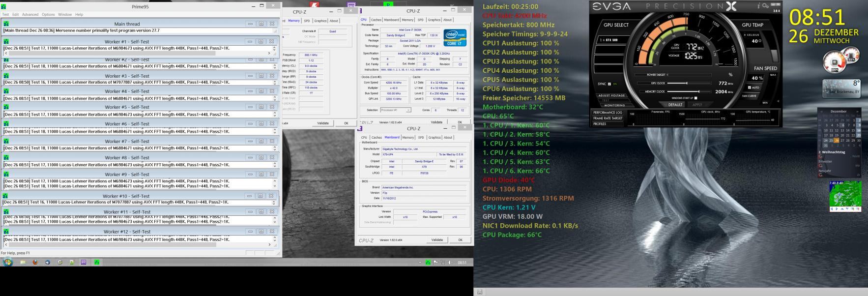
Task: Switch to Graphics tab in top CPU-Z
Action: tap(434, 20)
